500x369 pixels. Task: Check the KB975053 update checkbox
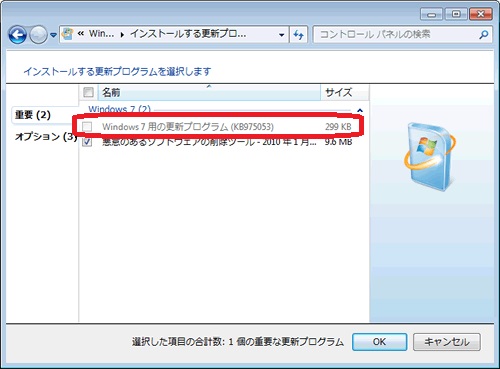pos(87,126)
